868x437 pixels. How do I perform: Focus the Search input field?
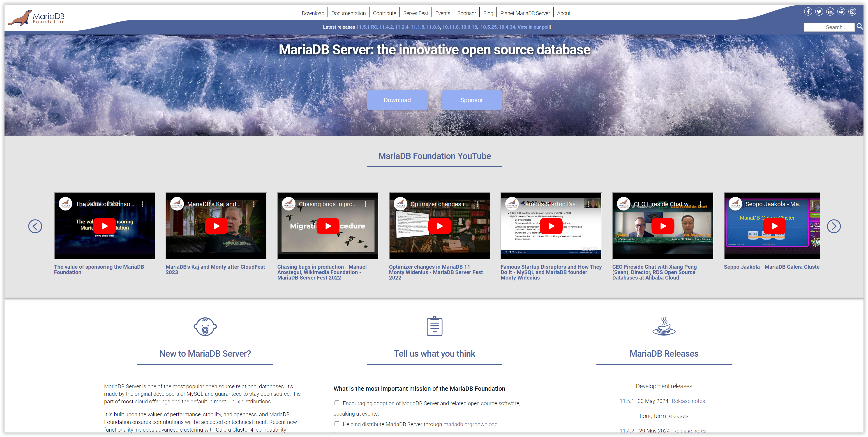[x=829, y=27]
